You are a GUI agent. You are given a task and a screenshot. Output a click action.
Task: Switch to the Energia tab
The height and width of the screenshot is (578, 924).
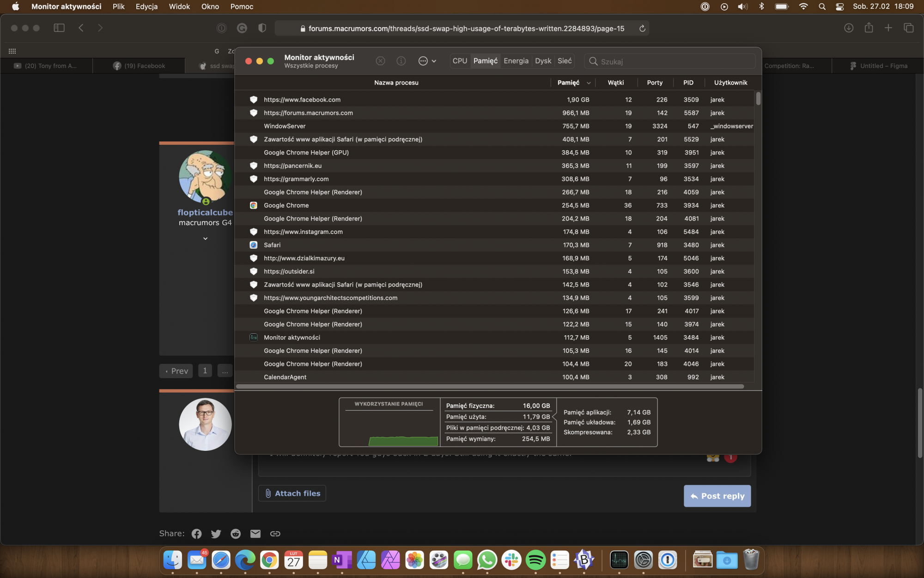point(516,61)
